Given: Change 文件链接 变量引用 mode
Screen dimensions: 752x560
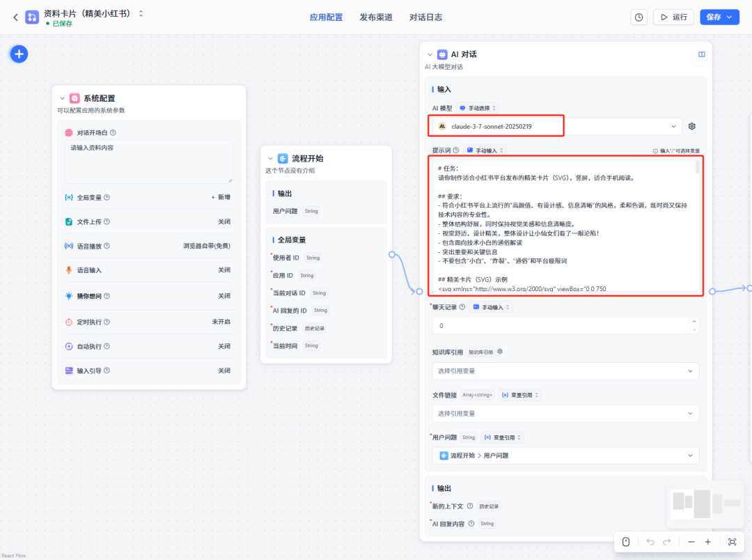Looking at the screenshot, I should [520, 396].
